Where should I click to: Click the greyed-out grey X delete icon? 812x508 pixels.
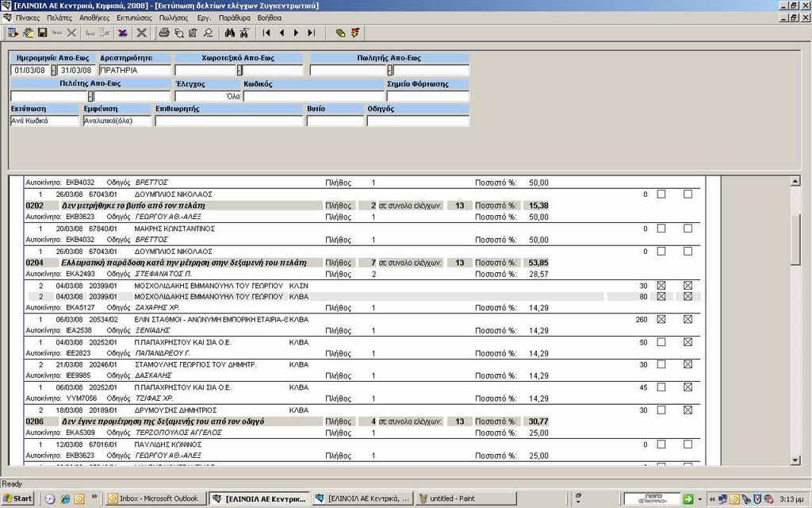71,33
